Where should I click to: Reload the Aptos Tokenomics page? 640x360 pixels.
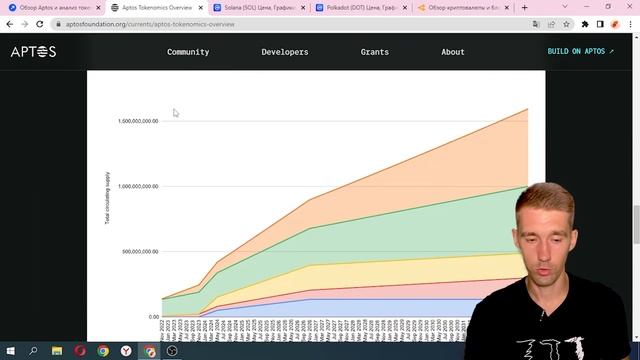coord(40,24)
